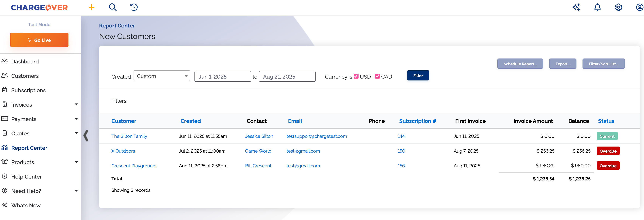Open the user account profile icon
The image size is (644, 220).
click(639, 7)
